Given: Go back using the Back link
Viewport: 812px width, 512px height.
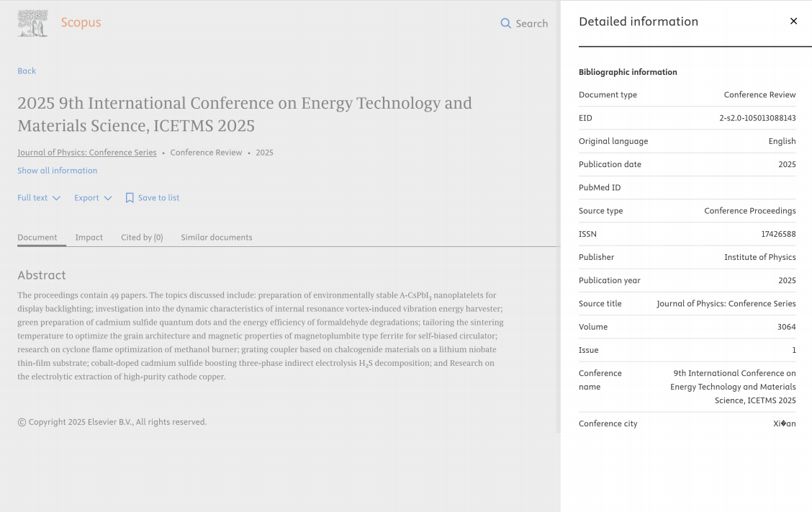Looking at the screenshot, I should point(27,71).
